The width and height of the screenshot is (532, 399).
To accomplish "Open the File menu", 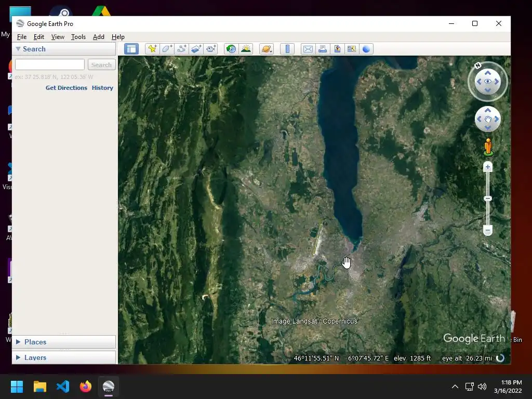I will [x=22, y=37].
